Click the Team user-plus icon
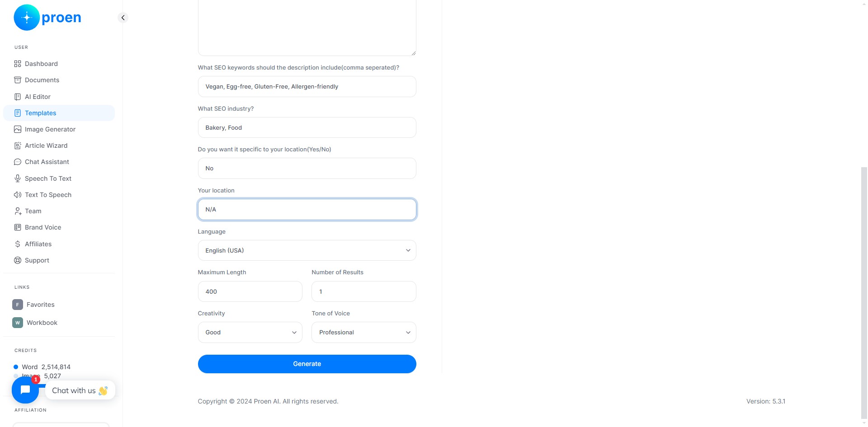This screenshot has height=427, width=868. [18, 211]
